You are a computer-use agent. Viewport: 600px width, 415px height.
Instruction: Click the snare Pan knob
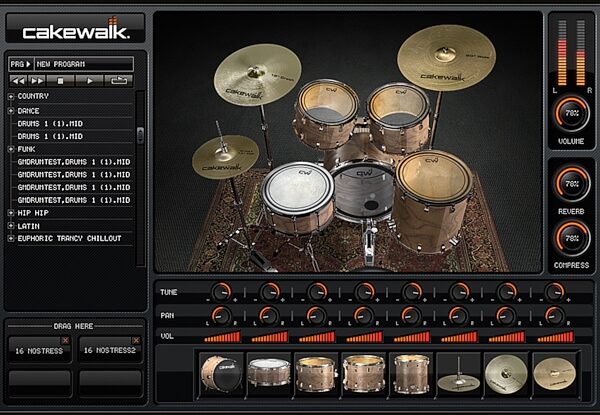pos(269,316)
